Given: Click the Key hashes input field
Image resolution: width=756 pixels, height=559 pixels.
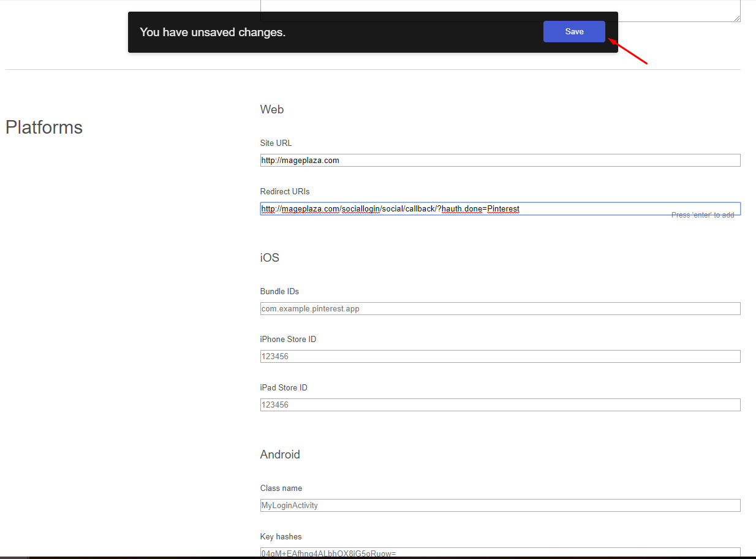Looking at the screenshot, I should coord(500,553).
